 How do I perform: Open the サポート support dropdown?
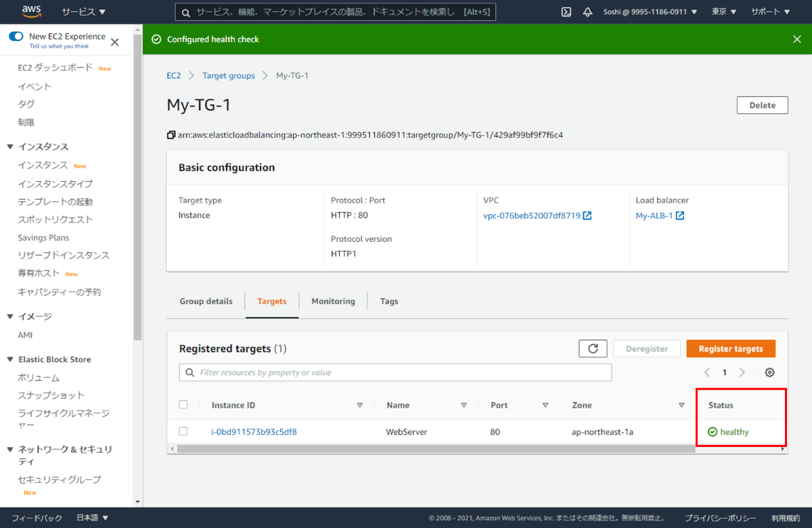pyautogui.click(x=770, y=12)
